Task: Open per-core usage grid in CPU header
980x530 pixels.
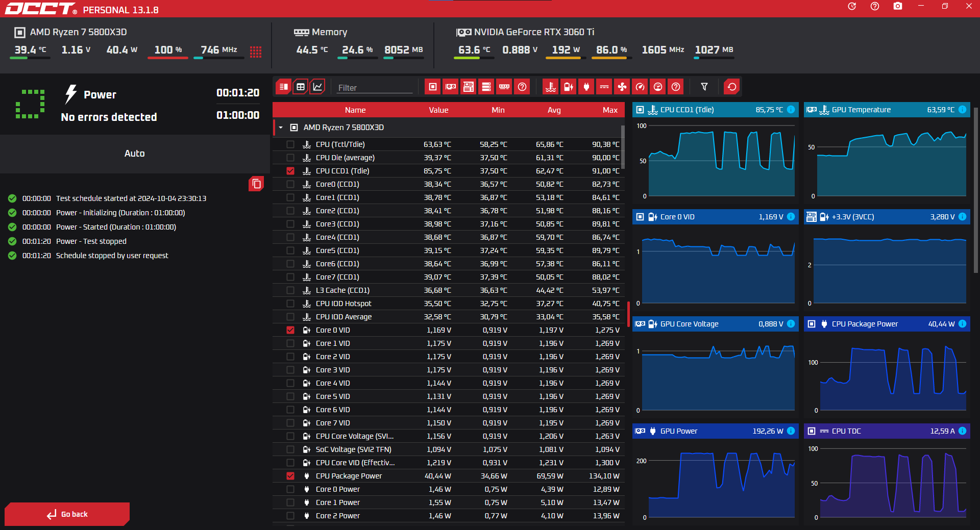Action: [x=256, y=52]
